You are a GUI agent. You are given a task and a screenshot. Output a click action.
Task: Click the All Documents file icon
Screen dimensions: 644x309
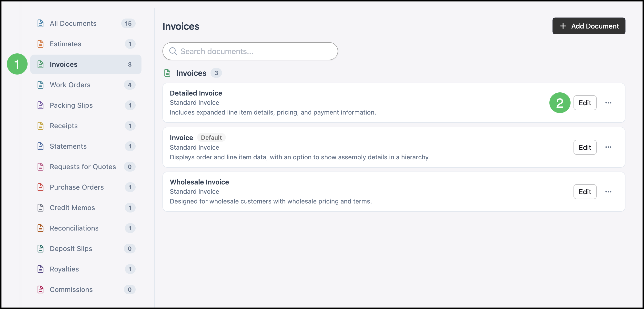[x=40, y=23]
